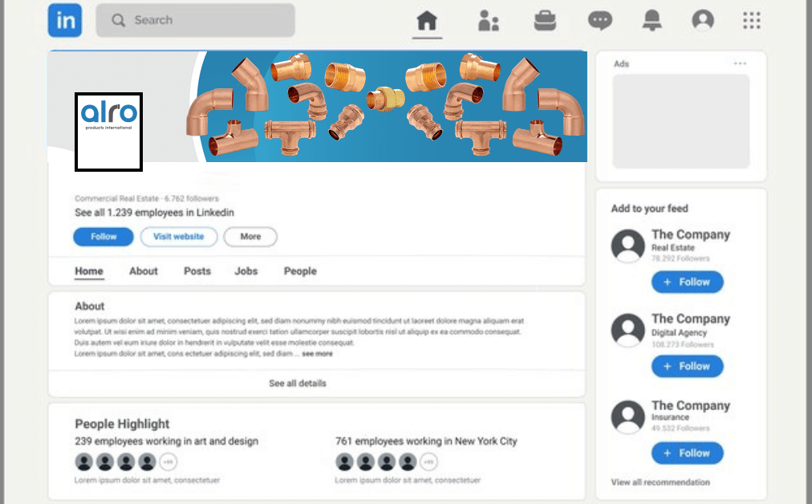Follow The Company Digital Agency
Viewport: 812px width, 504px height.
(x=687, y=366)
